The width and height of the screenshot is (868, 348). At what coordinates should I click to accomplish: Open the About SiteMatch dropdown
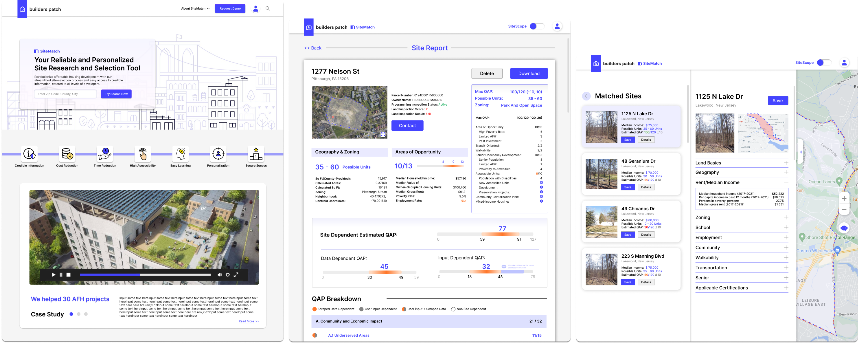click(x=195, y=8)
